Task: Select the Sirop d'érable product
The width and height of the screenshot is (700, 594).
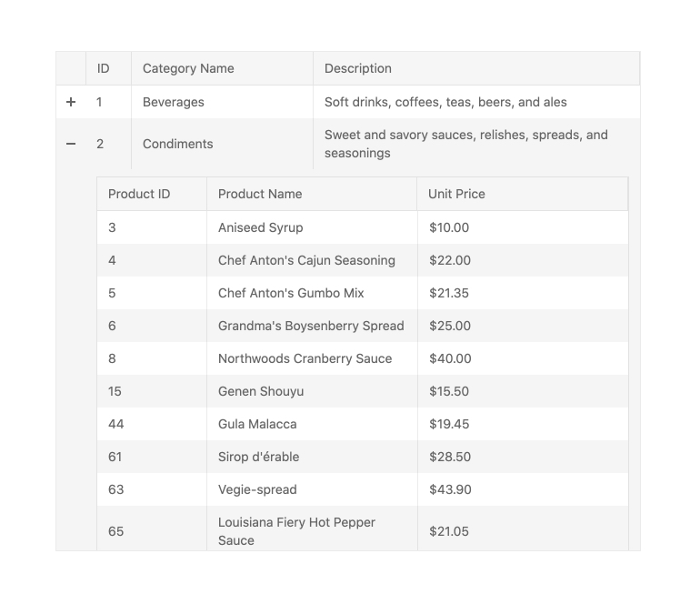Action: pos(258,457)
